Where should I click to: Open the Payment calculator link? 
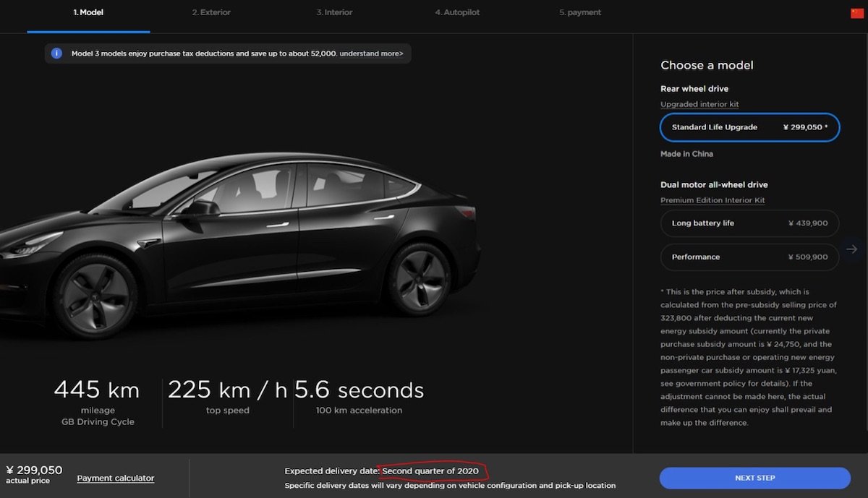tap(116, 478)
